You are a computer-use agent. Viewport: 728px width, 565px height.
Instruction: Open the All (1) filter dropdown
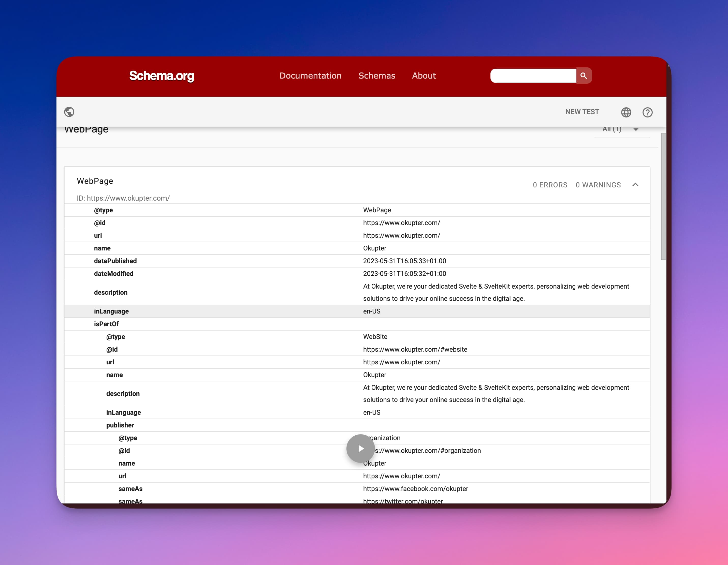tap(622, 130)
